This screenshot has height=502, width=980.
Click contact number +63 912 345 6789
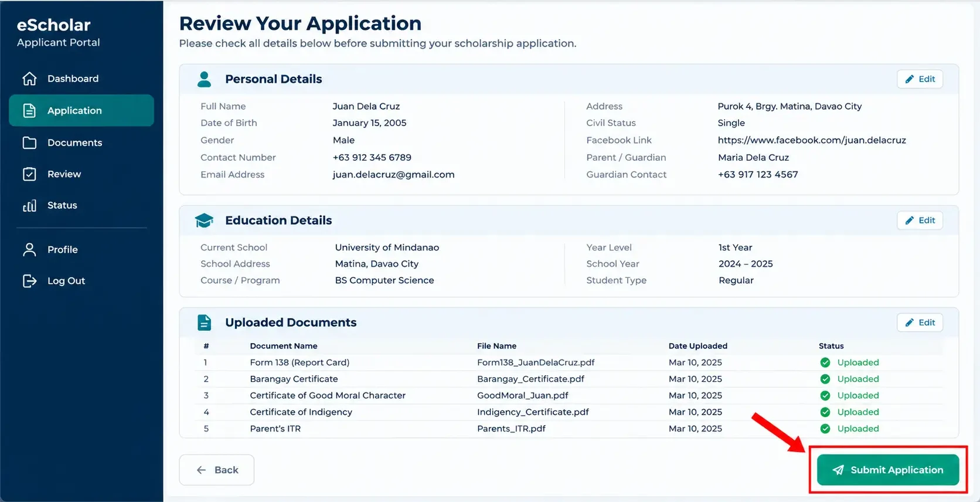[x=372, y=157]
